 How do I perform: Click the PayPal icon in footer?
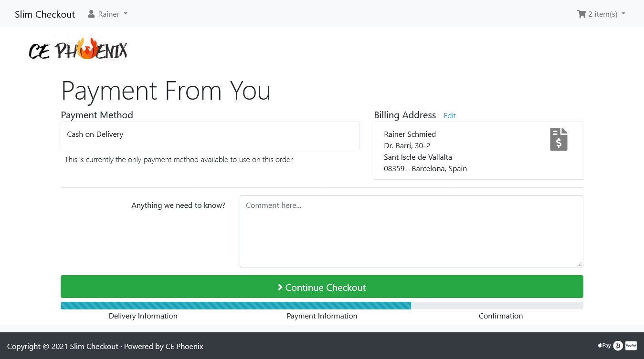(631, 346)
